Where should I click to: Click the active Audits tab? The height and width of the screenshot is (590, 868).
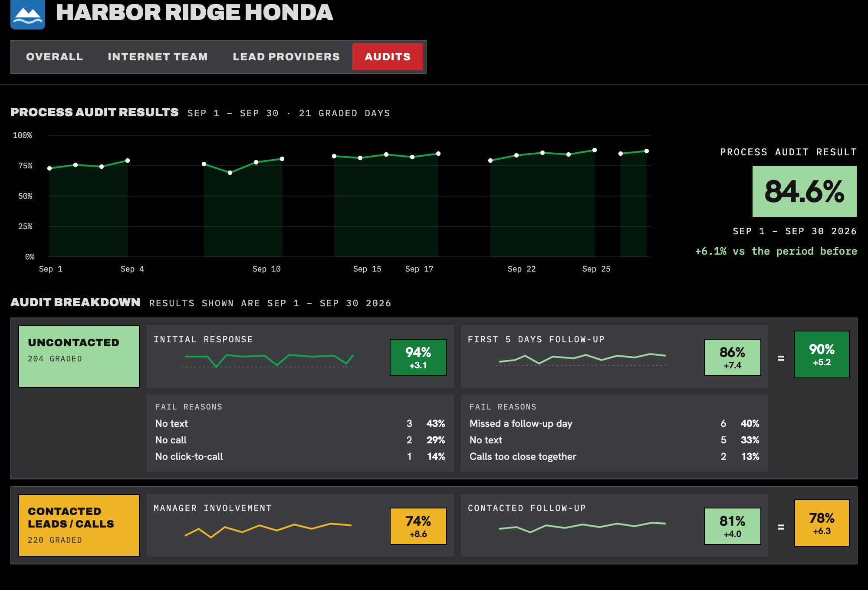pos(388,57)
